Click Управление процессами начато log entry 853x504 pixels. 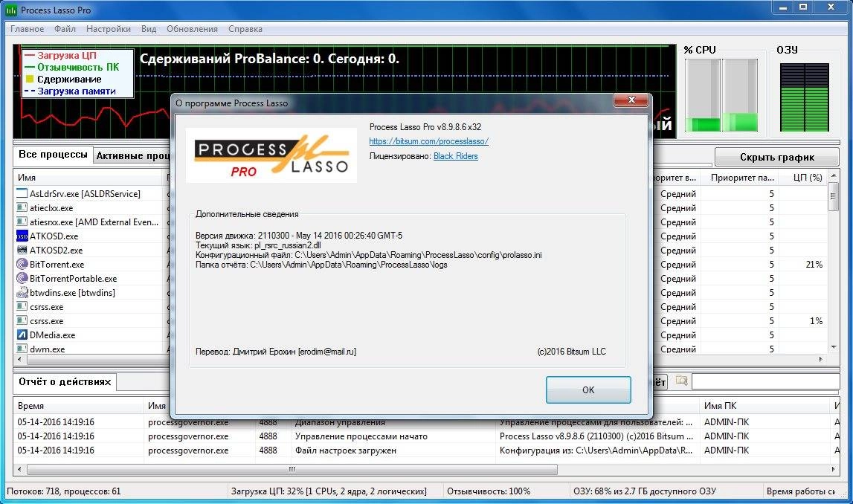(361, 436)
